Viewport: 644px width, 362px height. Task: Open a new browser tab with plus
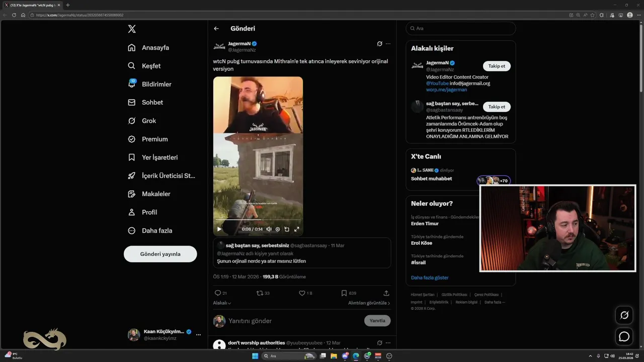(68, 5)
